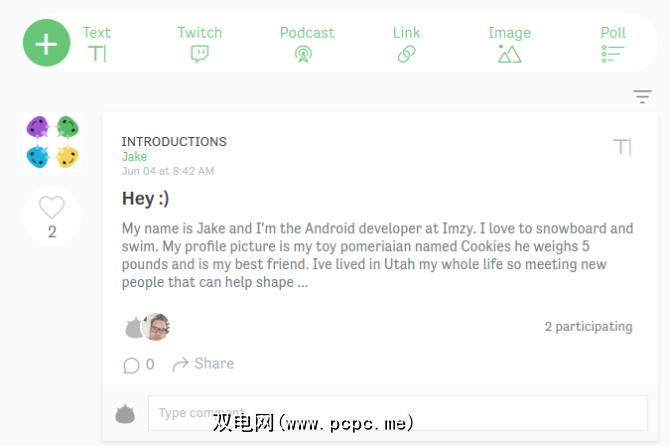Open the comments bubble icon
This screenshot has width=670, height=446.
click(x=131, y=365)
